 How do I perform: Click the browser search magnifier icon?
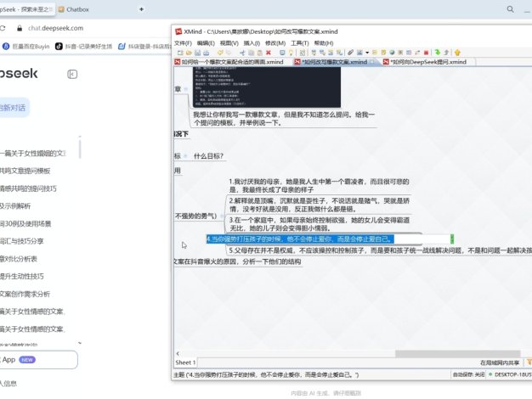pos(510,9)
